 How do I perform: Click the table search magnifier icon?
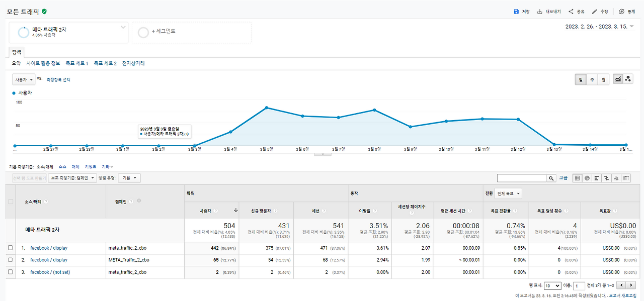(x=552, y=178)
